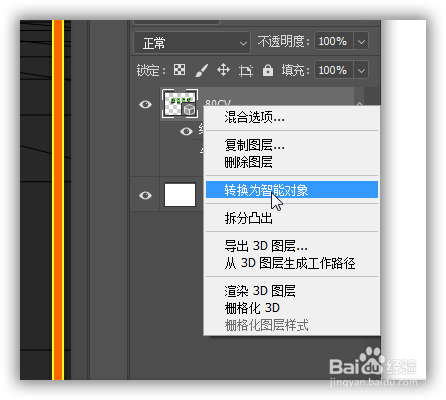Choose 拆分凸出 from the context menu

click(x=292, y=218)
